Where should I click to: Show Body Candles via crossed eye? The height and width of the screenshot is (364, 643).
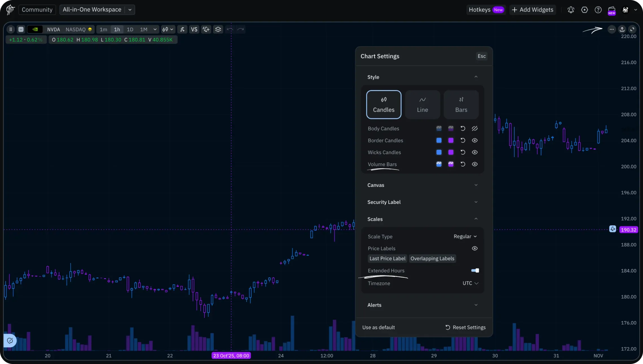point(475,128)
